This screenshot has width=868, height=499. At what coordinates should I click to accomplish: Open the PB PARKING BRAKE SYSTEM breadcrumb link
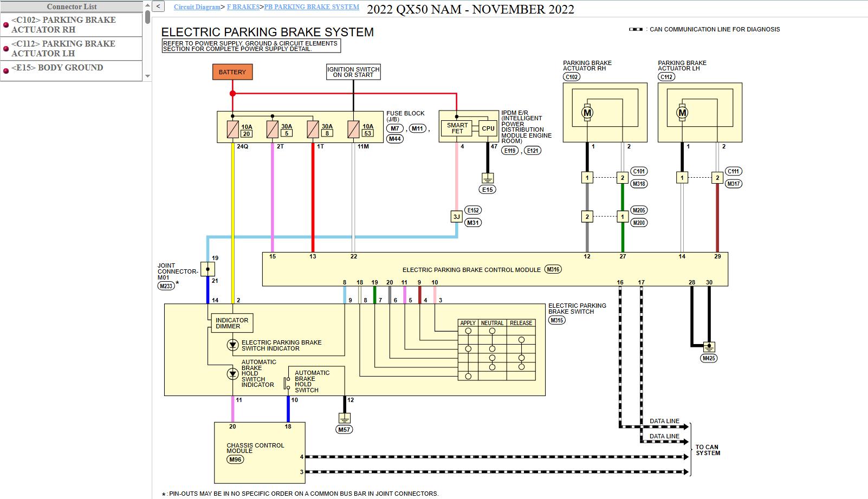312,7
